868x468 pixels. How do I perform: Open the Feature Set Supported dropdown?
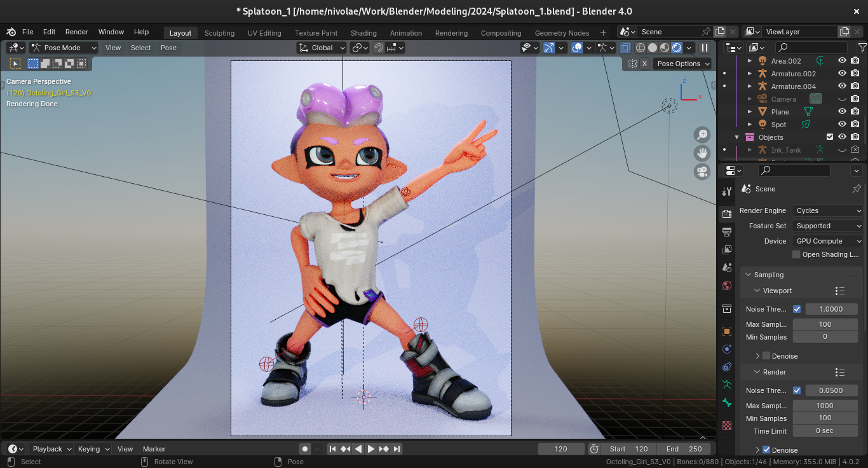click(828, 226)
